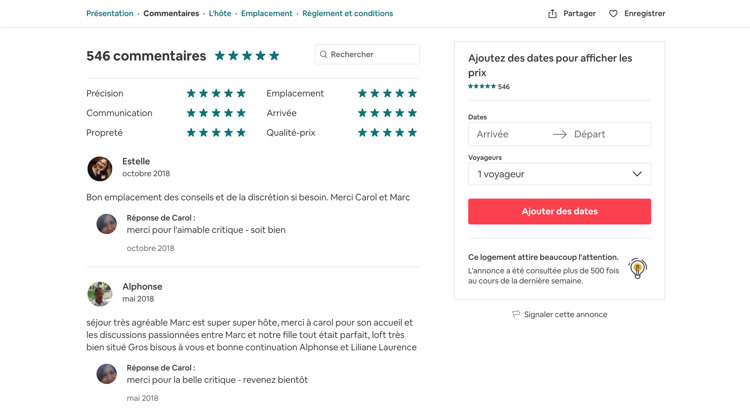Click the chevron in the Voyageurs selector
750x415 pixels.
point(637,174)
